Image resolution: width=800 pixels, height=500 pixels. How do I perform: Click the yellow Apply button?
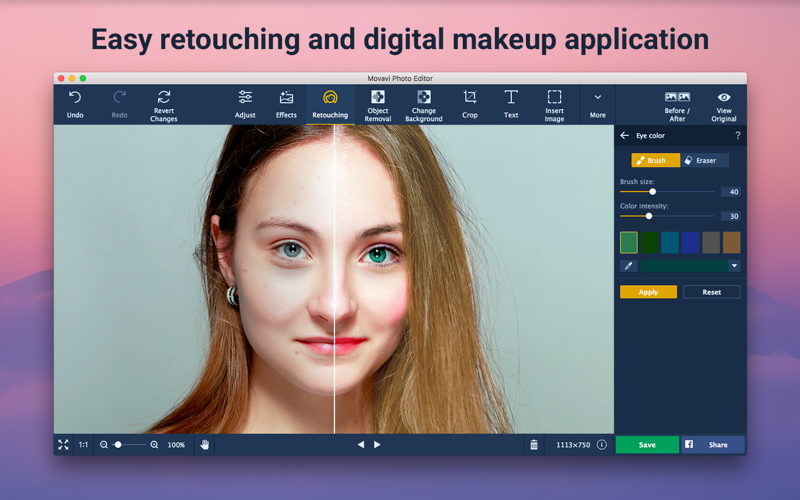click(648, 292)
